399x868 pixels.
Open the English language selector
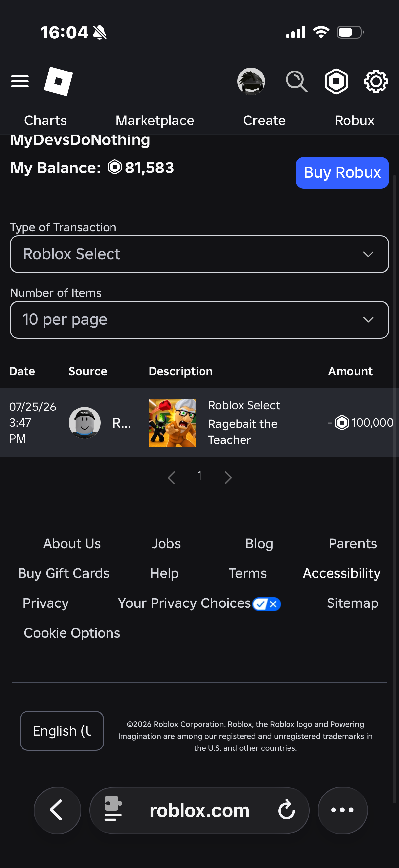click(x=62, y=731)
